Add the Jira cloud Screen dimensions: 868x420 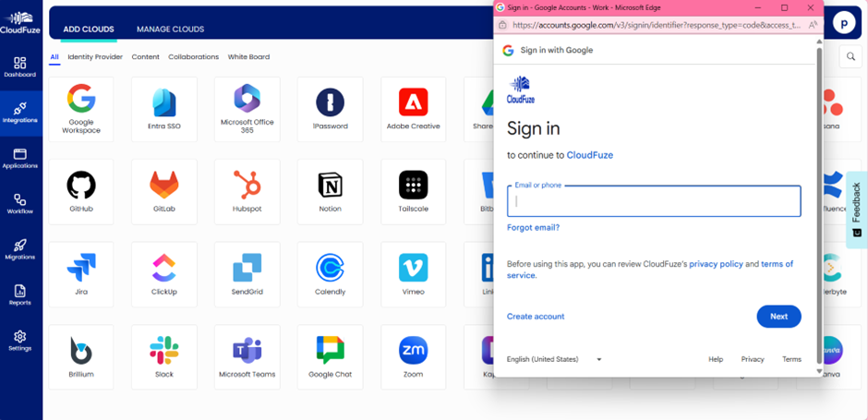pyautogui.click(x=81, y=274)
